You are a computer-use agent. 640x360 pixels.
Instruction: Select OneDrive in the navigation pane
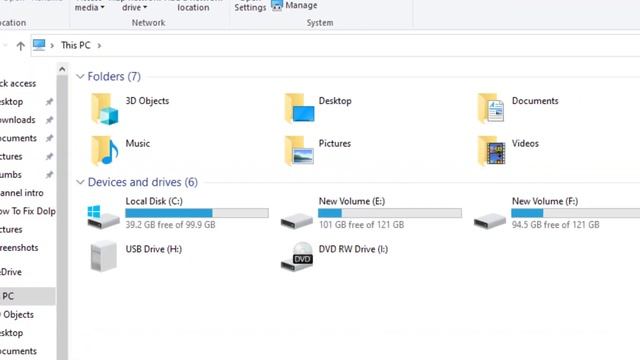pyautogui.click(x=11, y=272)
